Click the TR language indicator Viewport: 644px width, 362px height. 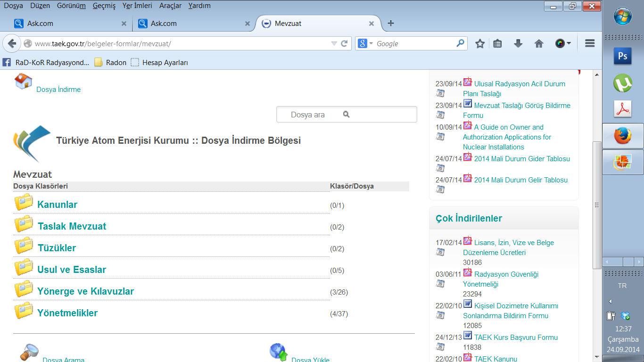622,286
